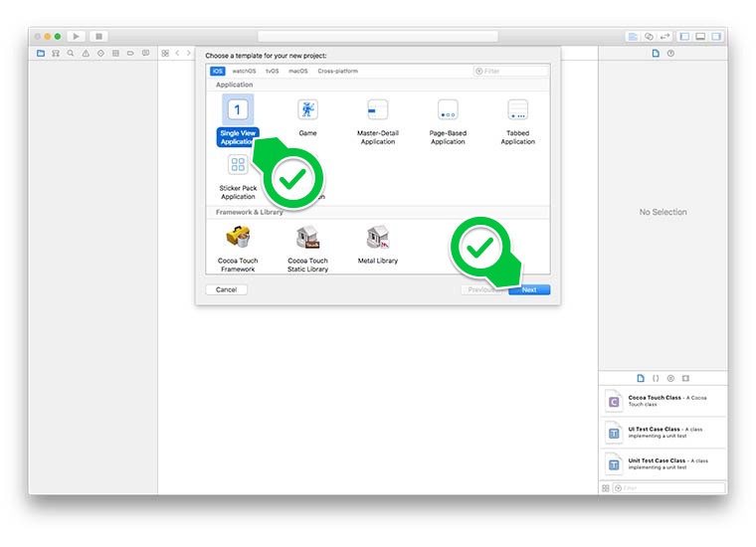
Task: Show the File inspector in the utilities pane
Action: click(x=656, y=53)
